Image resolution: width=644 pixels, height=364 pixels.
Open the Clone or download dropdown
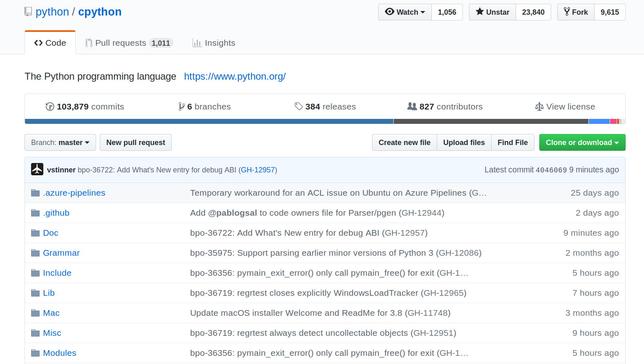tap(582, 143)
